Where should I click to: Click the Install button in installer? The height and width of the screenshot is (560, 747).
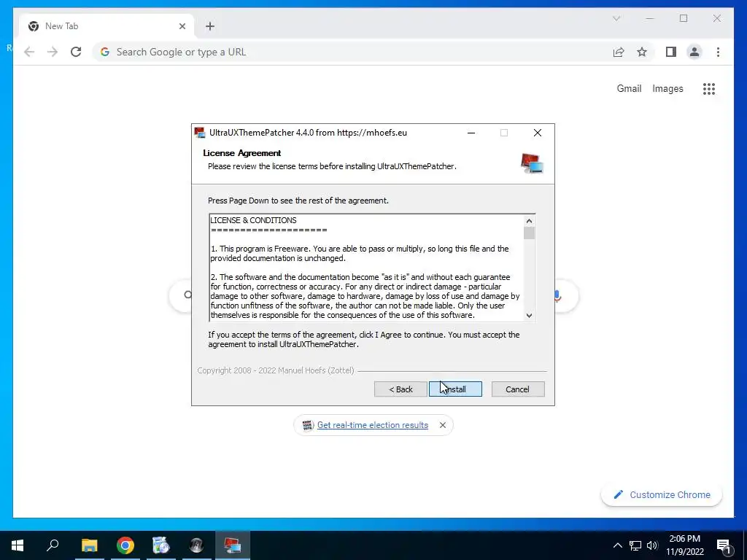point(455,389)
